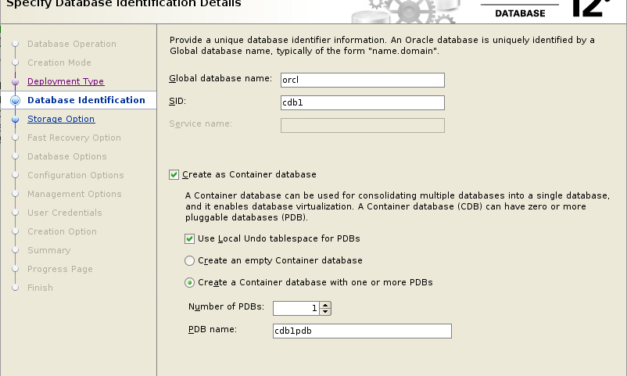Screen dimensions: 627x376
Task: Select Create a Container database with PDBs
Action: pyautogui.click(x=190, y=283)
